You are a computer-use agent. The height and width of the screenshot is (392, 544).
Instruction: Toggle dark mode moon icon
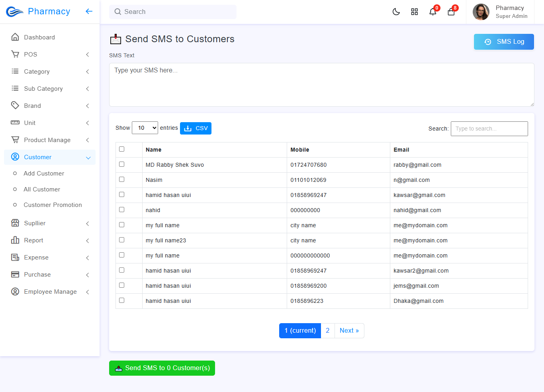click(x=396, y=12)
